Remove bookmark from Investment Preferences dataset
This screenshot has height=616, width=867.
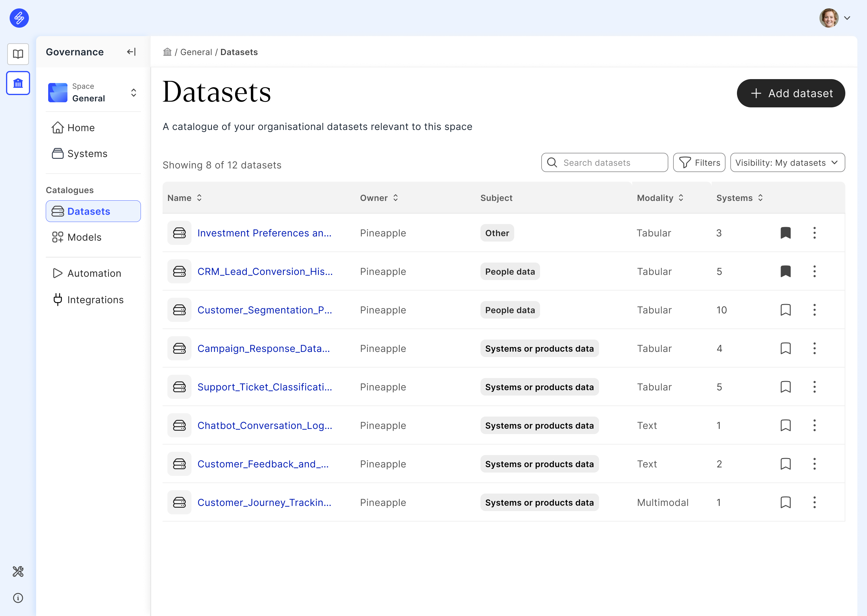[x=785, y=233]
